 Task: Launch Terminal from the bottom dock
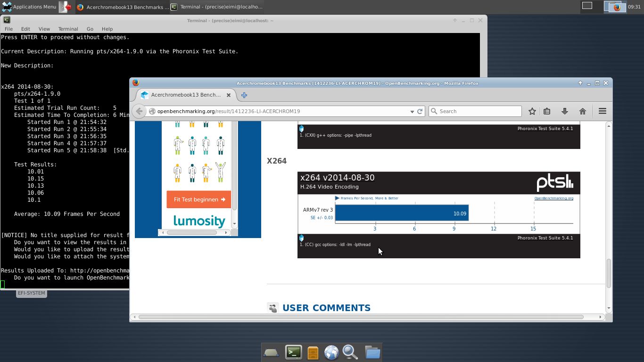293,352
